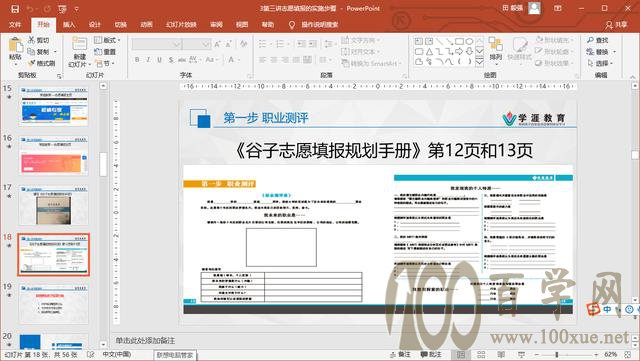Click the Reset slide button
This screenshot has height=361, width=640.
pos(105,52)
